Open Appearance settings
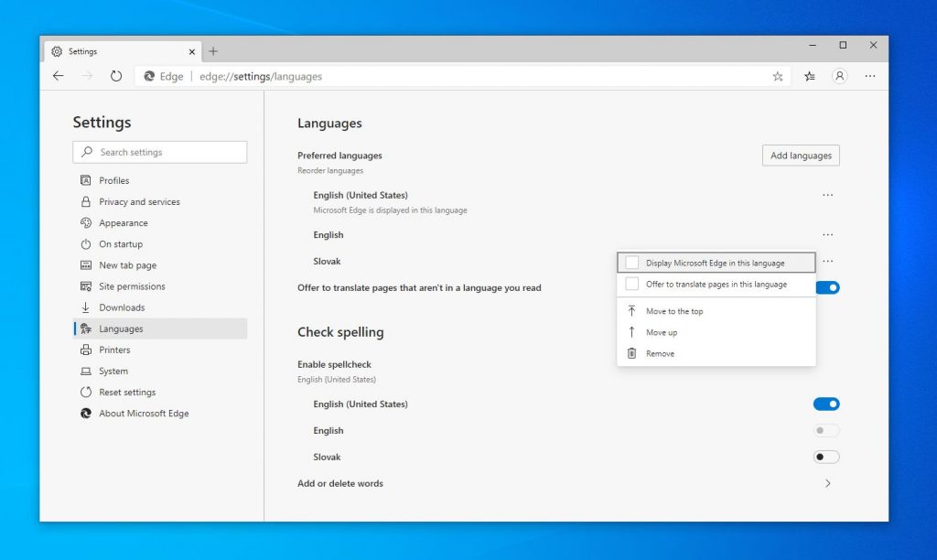The height and width of the screenshot is (560, 937). coord(159,223)
